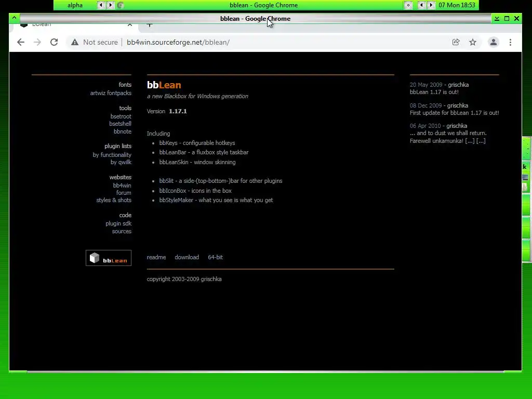Image resolution: width=532 pixels, height=399 pixels.
Task: Click bbKeys - configurable hotkeys item
Action: point(197,143)
